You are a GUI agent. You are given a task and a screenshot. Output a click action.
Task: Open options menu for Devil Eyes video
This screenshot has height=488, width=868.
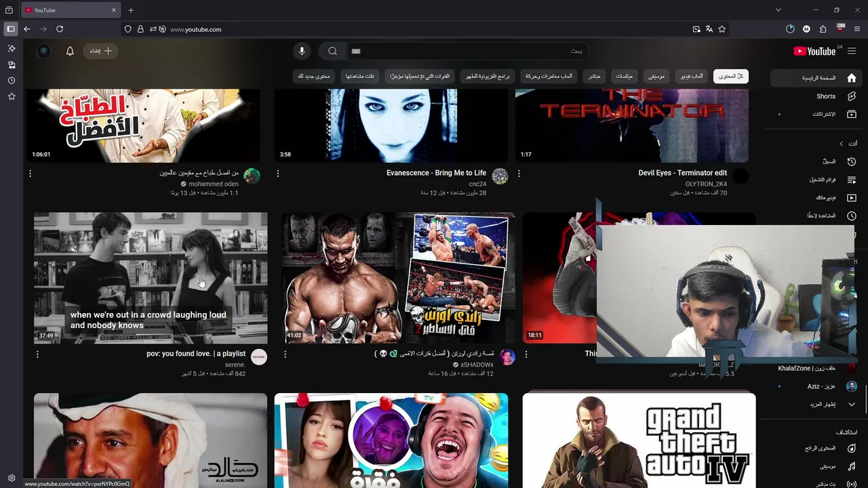519,174
